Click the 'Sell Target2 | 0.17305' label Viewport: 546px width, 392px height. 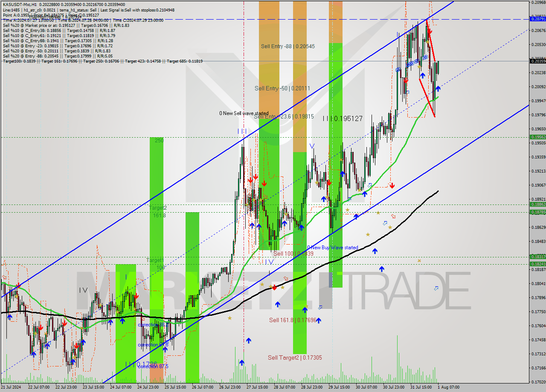coord(295,357)
